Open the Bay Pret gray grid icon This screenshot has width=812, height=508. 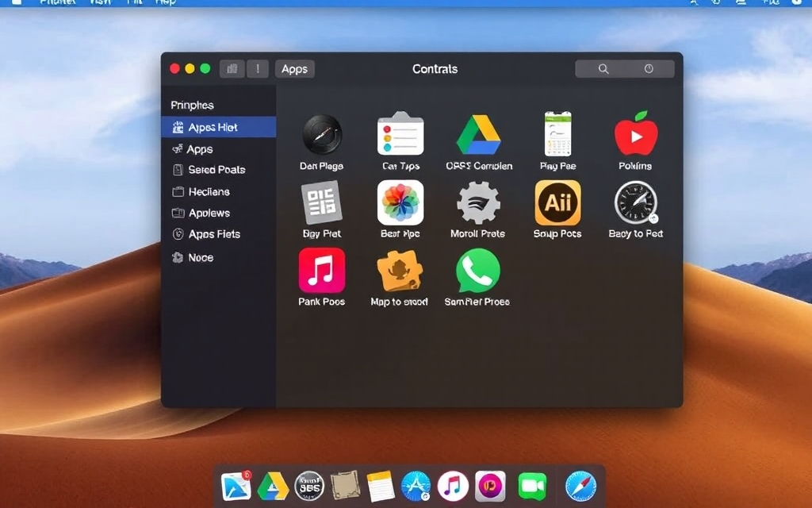(x=322, y=202)
